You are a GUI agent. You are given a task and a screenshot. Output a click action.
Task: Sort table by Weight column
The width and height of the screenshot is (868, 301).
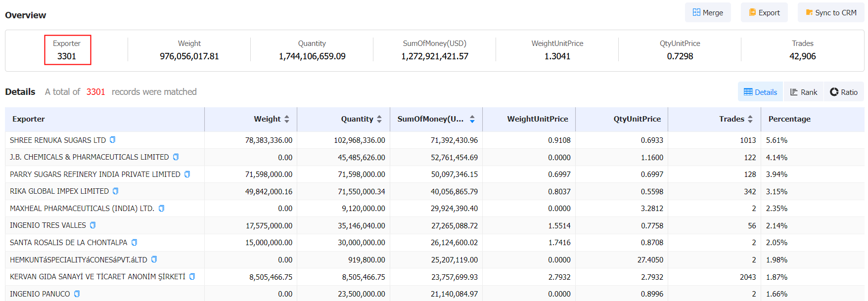(x=287, y=119)
